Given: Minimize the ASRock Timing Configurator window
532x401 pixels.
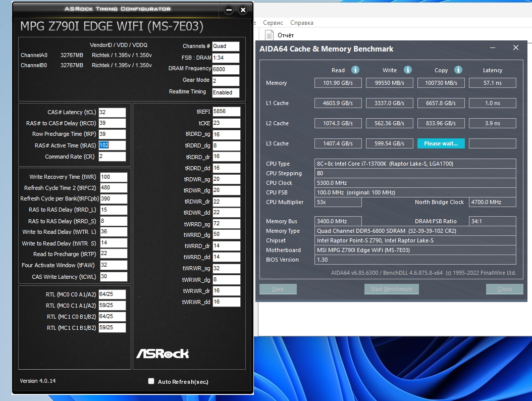Looking at the screenshot, I should (x=229, y=10).
